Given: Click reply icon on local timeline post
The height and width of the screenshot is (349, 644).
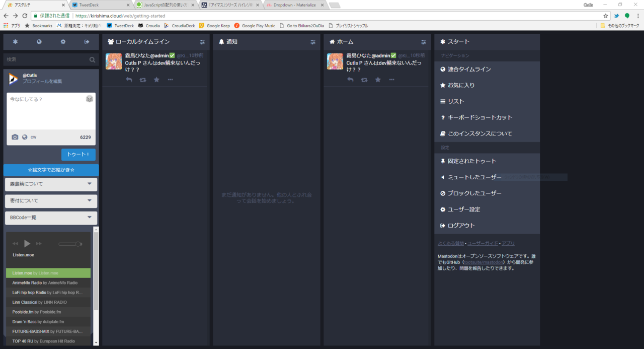Looking at the screenshot, I should [129, 80].
